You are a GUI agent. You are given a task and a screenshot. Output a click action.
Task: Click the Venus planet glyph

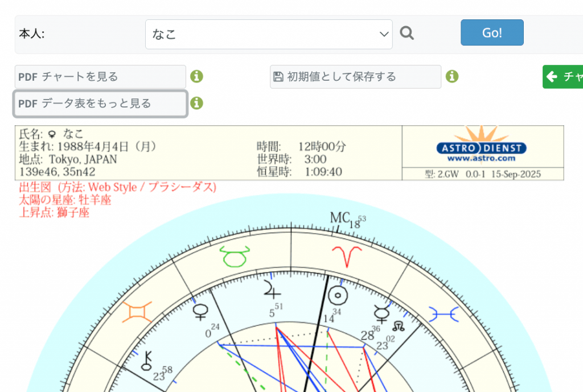(201, 312)
